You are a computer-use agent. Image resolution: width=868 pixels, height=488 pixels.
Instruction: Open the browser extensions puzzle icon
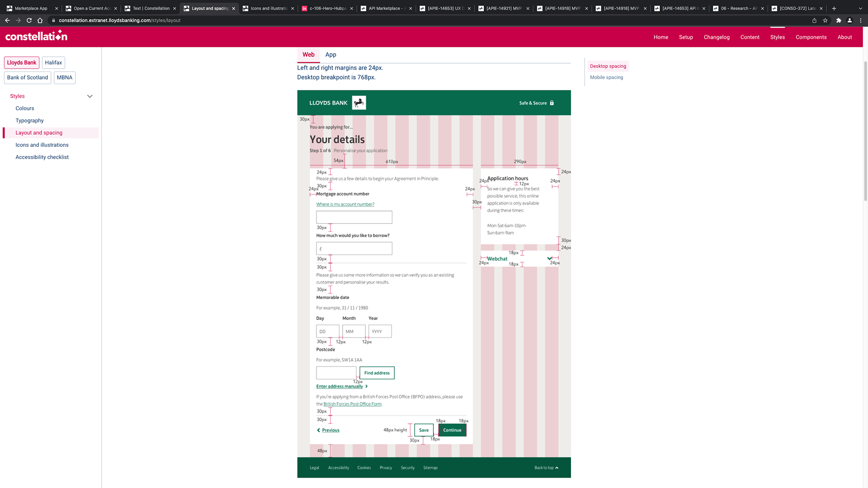pyautogui.click(x=839, y=20)
